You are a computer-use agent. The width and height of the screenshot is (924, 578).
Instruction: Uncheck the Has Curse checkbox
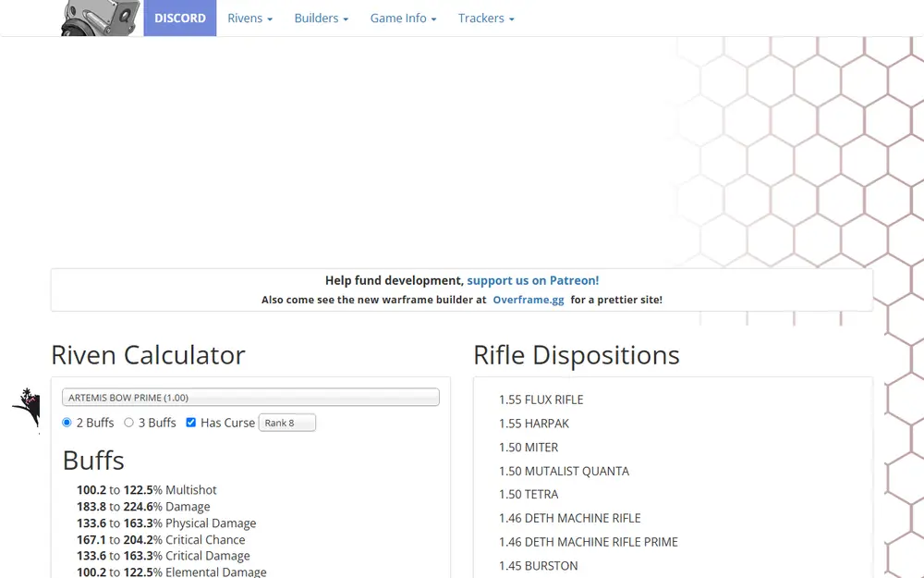click(191, 423)
